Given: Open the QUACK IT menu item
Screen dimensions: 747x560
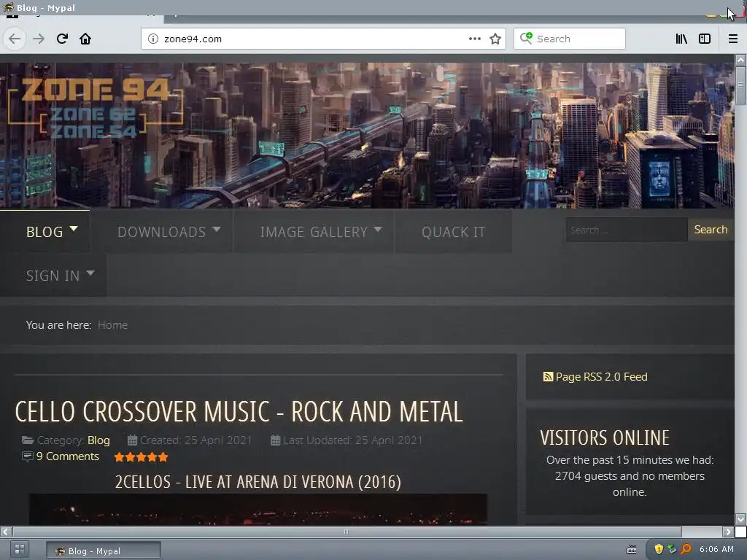Looking at the screenshot, I should (453, 231).
